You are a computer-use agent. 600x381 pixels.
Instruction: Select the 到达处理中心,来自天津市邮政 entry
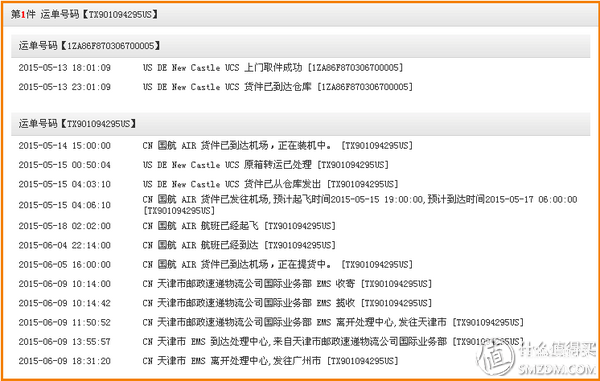click(333, 342)
